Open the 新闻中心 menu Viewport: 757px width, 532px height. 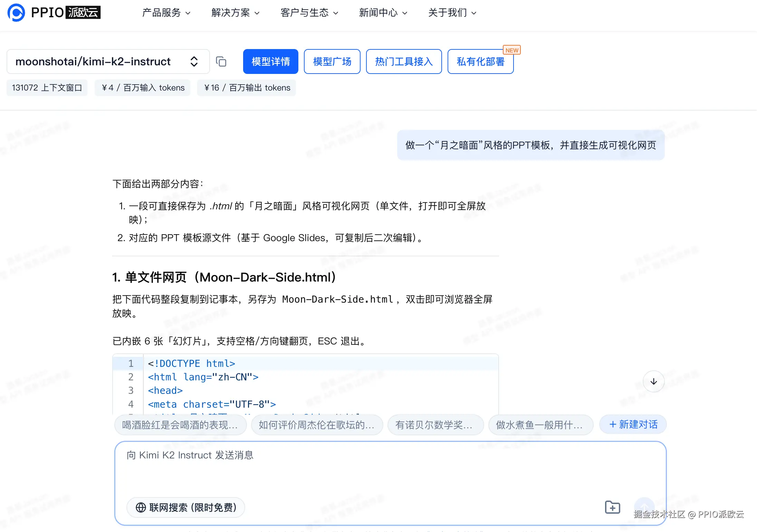click(x=383, y=13)
